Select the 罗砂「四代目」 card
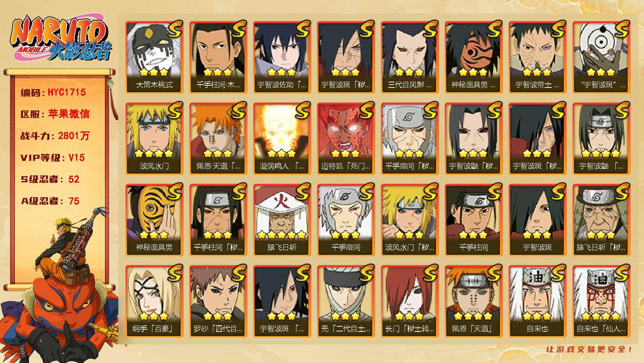 pyautogui.click(x=218, y=301)
